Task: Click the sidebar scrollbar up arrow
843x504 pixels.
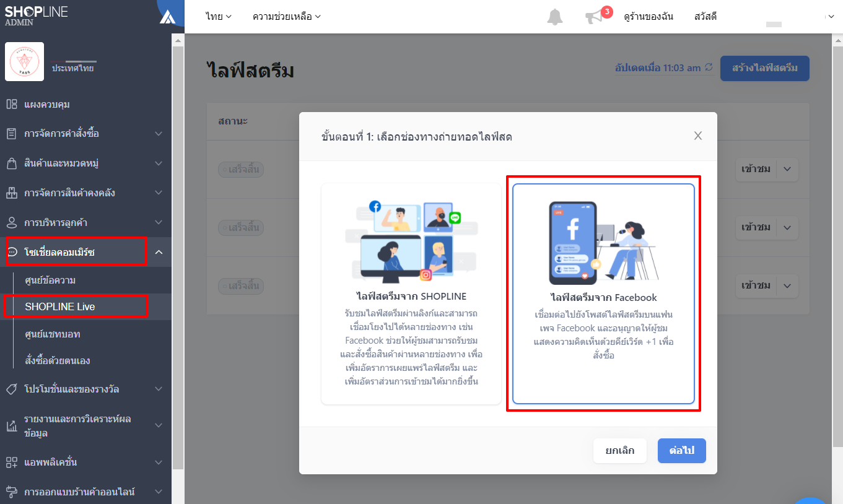Action: click(x=178, y=40)
